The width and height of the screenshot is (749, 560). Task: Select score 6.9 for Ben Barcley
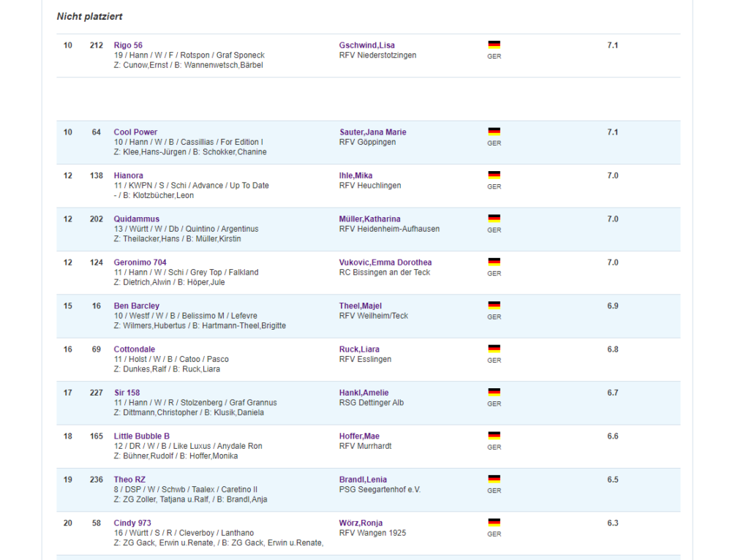coord(612,306)
